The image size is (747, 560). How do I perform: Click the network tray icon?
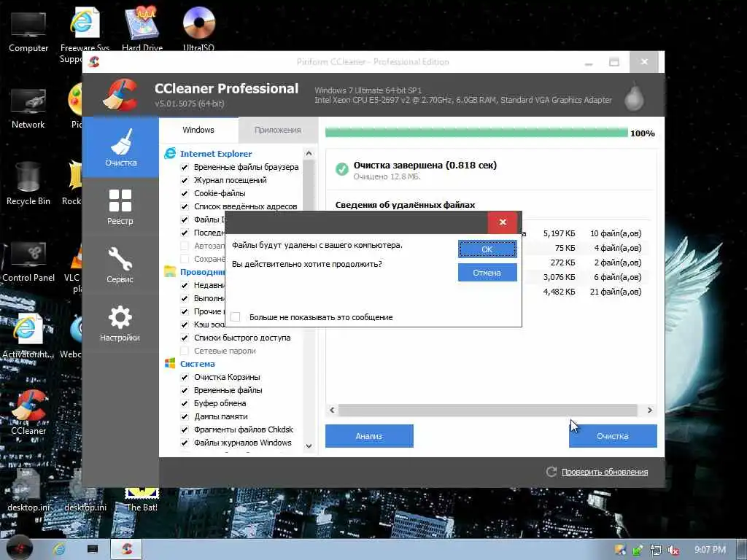pos(655,550)
